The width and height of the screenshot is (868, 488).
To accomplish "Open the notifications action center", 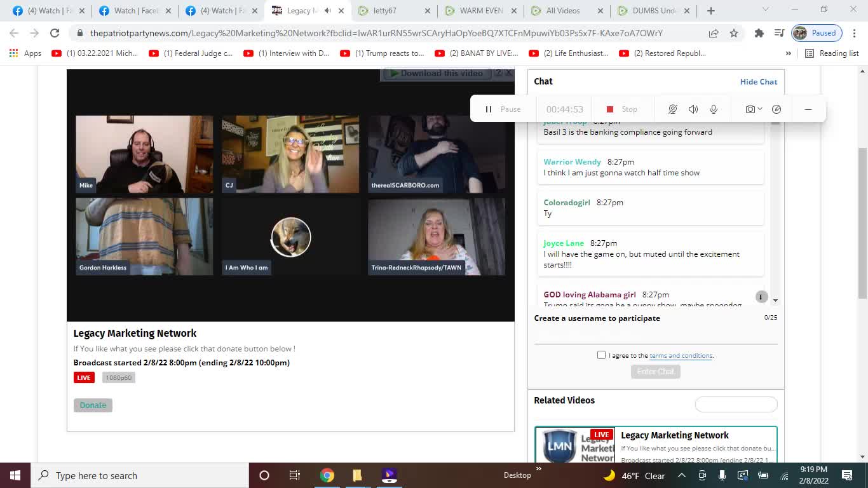I will [x=846, y=475].
